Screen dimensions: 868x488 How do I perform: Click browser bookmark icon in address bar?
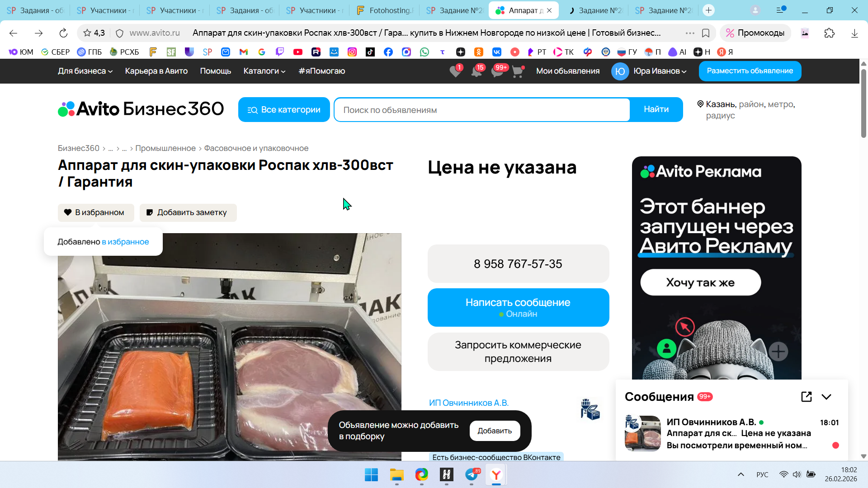tap(706, 33)
